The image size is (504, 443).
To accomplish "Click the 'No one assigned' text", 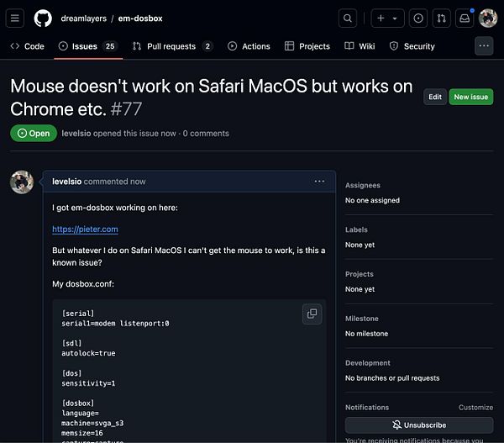I will point(372,200).
